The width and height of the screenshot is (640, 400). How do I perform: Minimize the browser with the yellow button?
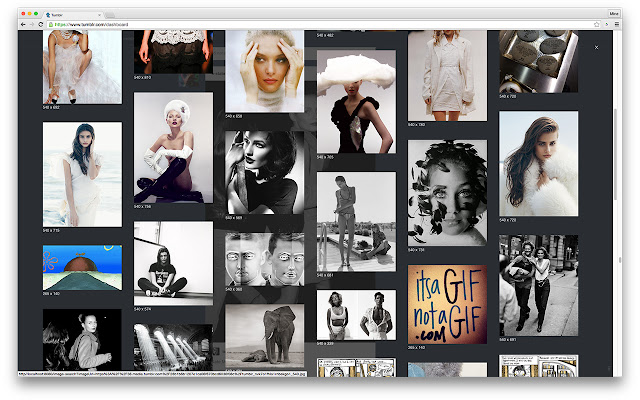30,14
